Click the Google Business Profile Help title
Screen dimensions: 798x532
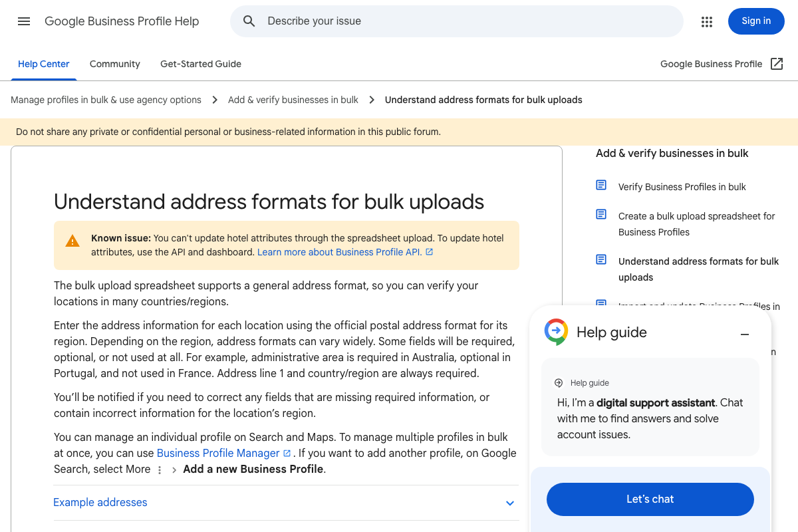122,21
